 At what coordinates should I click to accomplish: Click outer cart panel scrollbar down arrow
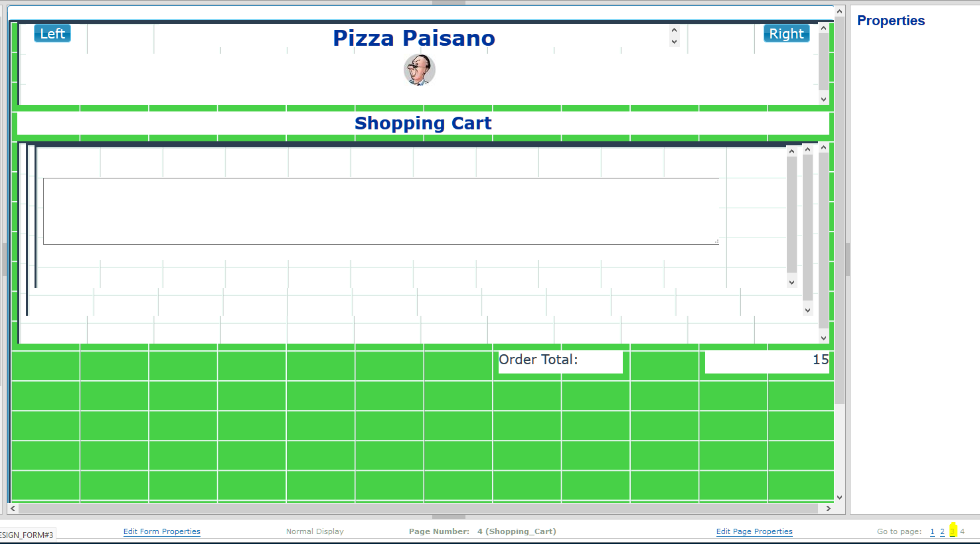point(823,338)
